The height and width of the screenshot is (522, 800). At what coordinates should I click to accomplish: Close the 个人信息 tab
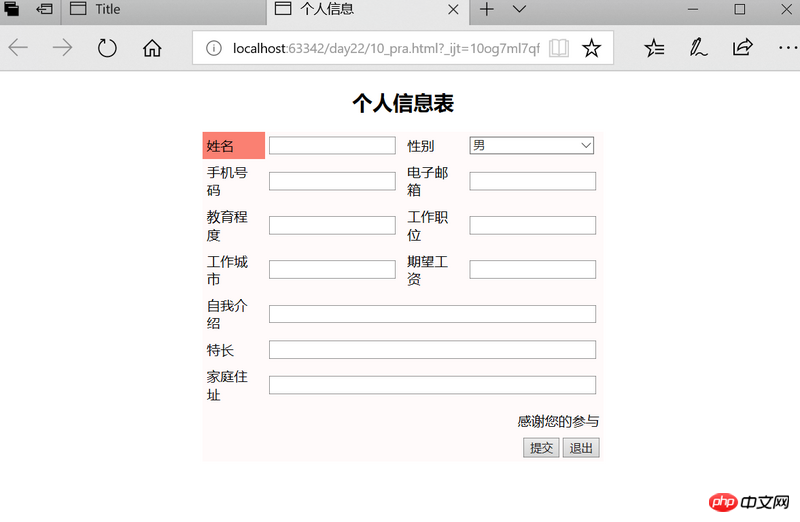pos(453,10)
